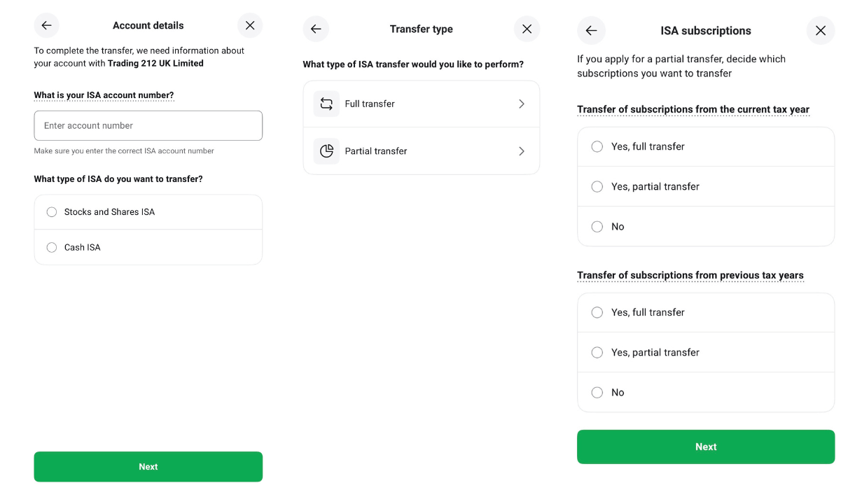Select the Cash ISA radio button

[x=52, y=247]
